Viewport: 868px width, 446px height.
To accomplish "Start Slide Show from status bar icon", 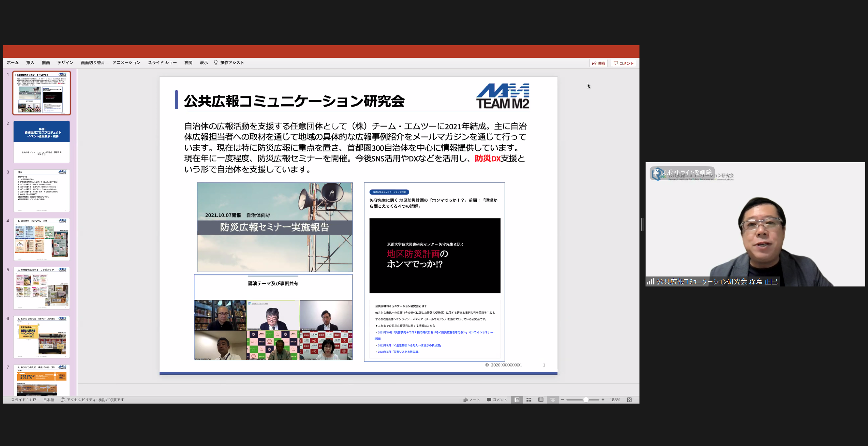I will tap(553, 400).
